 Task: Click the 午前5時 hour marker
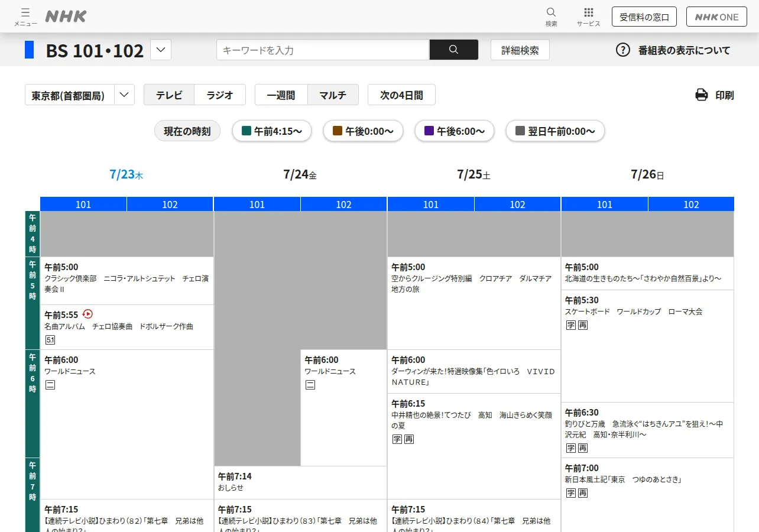[33, 303]
